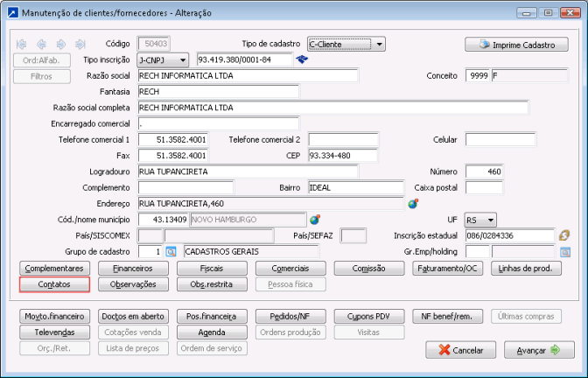The image size is (588, 378).
Task: Click the CNPJ number field
Action: (244, 60)
